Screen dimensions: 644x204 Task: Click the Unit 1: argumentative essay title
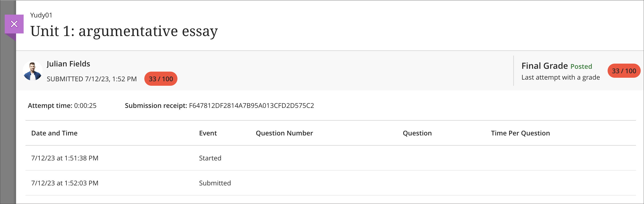124,31
